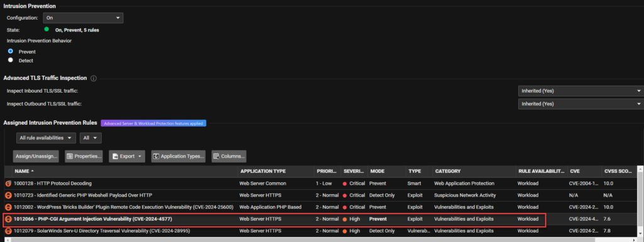Viewport: 644px width, 242px height.
Task: Click the 1 - Low priority cell
Action: tap(324, 183)
